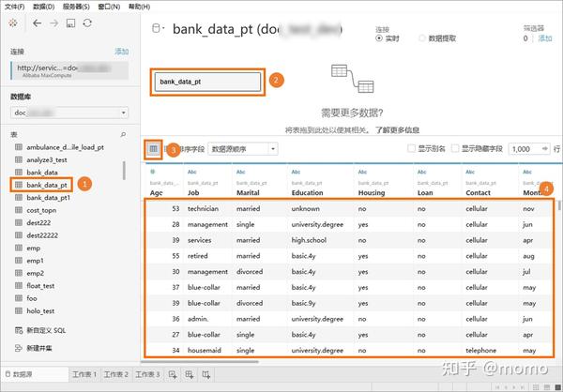The height and width of the screenshot is (392, 563).
Task: Click Abc type icon above Education
Action: 296,172
